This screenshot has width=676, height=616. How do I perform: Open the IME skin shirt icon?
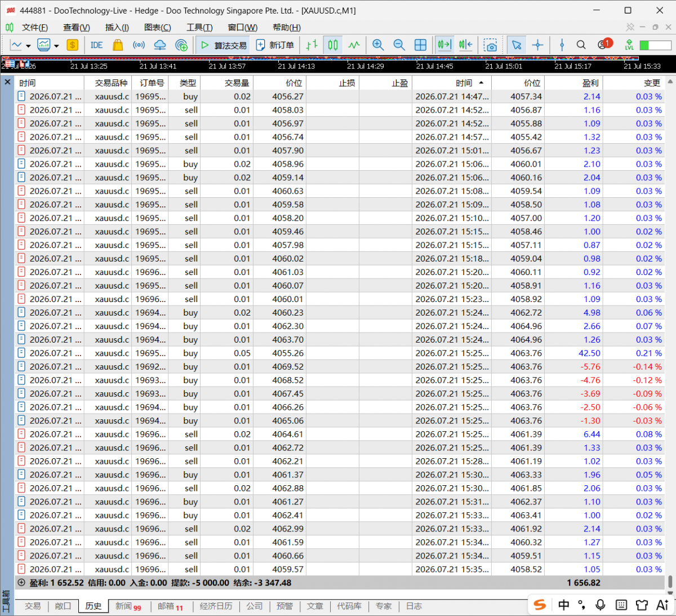[x=642, y=605]
